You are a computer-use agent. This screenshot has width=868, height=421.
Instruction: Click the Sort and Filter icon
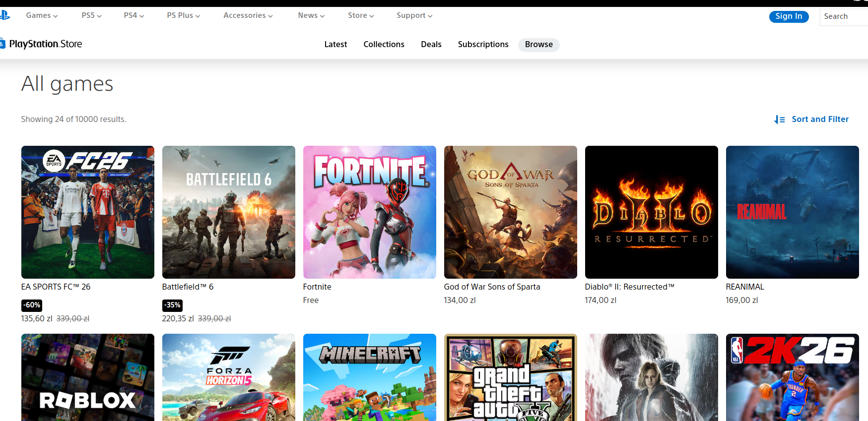pyautogui.click(x=779, y=120)
